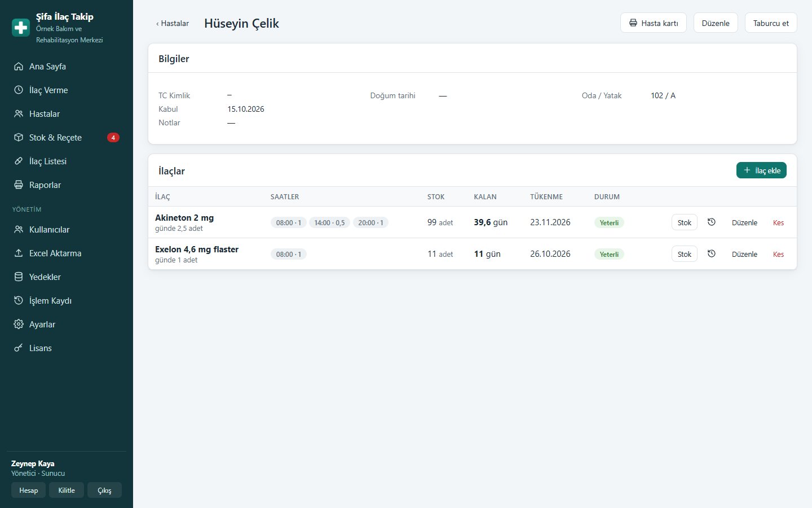Image resolution: width=812 pixels, height=508 pixels.
Task: Click the Akineton Yeterli status badge
Action: point(609,222)
